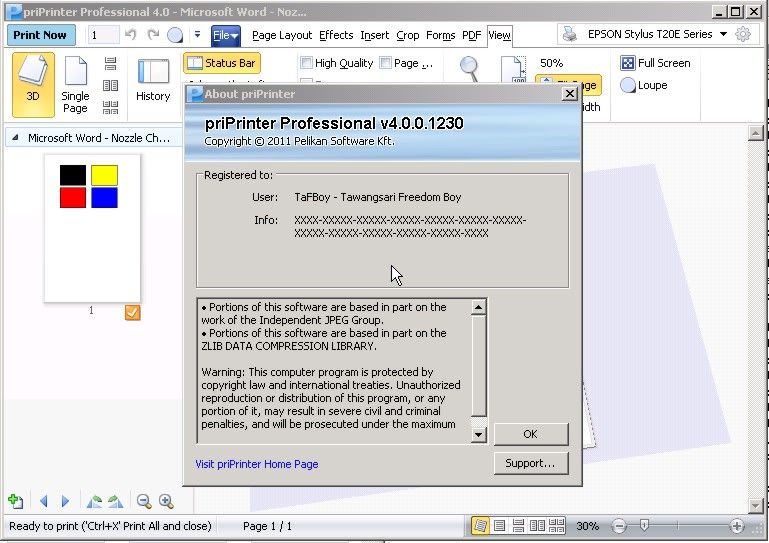769x543 pixels.
Task: Select the page 1 thumbnail
Action: 92,229
